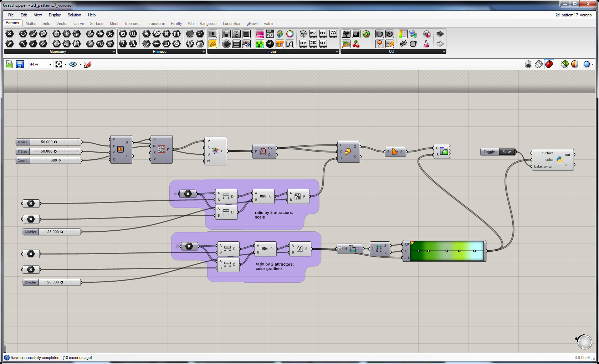Switch to the Kangaroo tab
The width and height of the screenshot is (599, 364).
pyautogui.click(x=208, y=24)
